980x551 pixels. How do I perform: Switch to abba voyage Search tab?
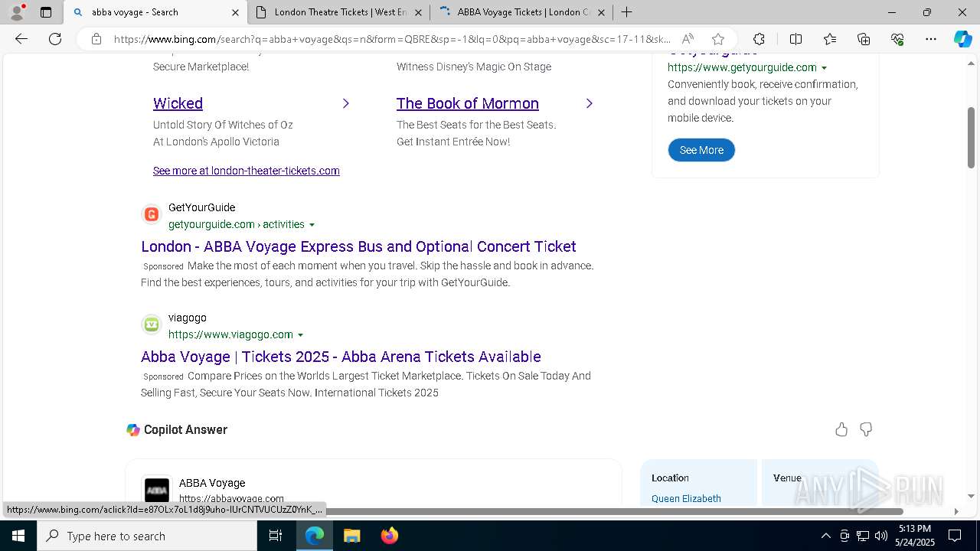(155, 12)
